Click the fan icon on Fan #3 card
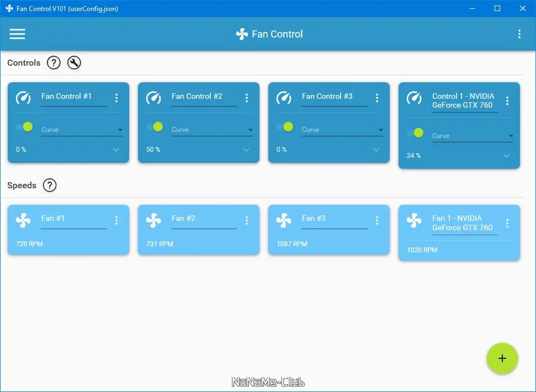The width and height of the screenshot is (536, 392). click(284, 220)
